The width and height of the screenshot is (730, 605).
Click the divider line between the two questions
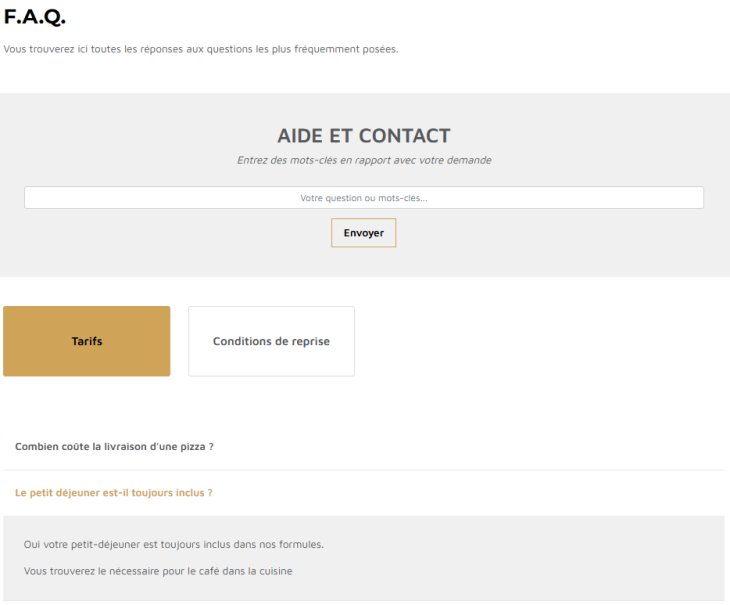point(364,470)
